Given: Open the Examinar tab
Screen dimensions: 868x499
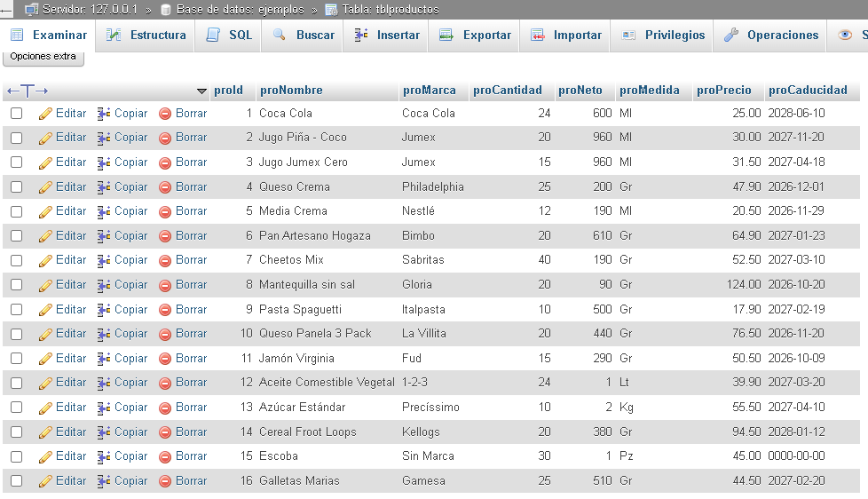Looking at the screenshot, I should tap(49, 35).
